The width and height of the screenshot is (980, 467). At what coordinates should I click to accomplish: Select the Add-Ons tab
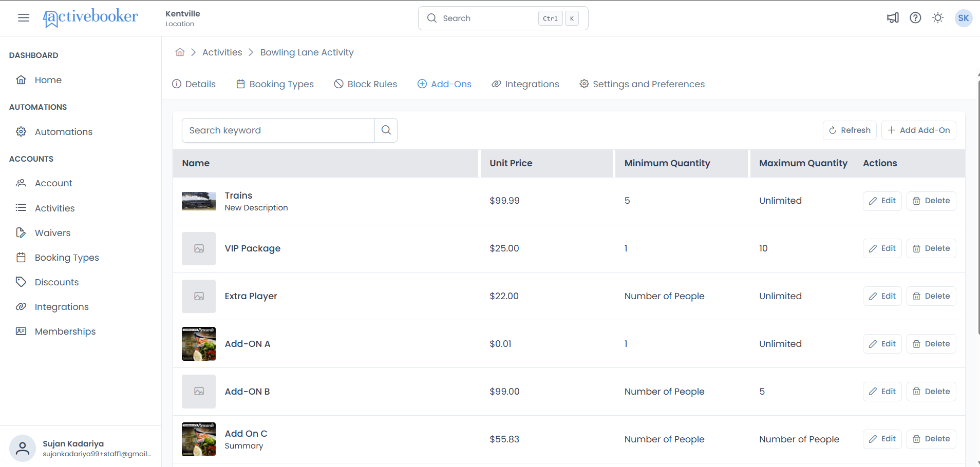point(444,84)
